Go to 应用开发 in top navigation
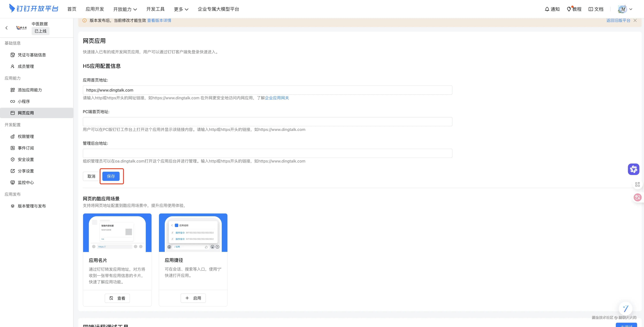Image resolution: width=644 pixels, height=327 pixels. [95, 9]
